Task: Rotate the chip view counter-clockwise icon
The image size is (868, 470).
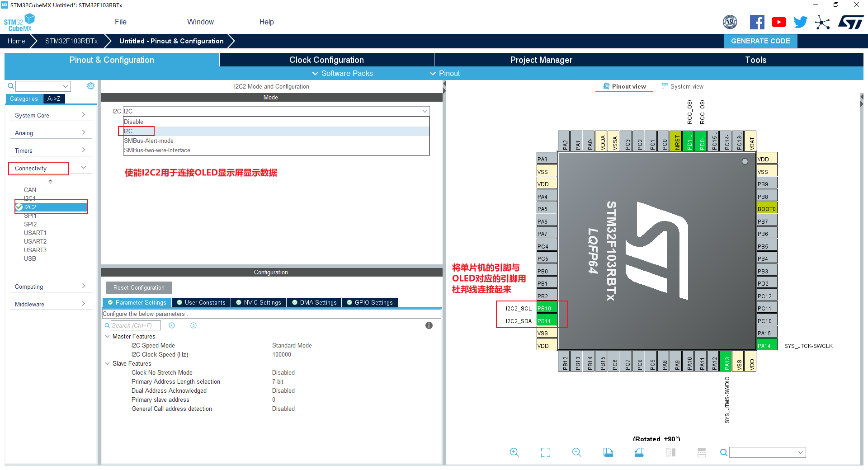Action: (x=639, y=452)
